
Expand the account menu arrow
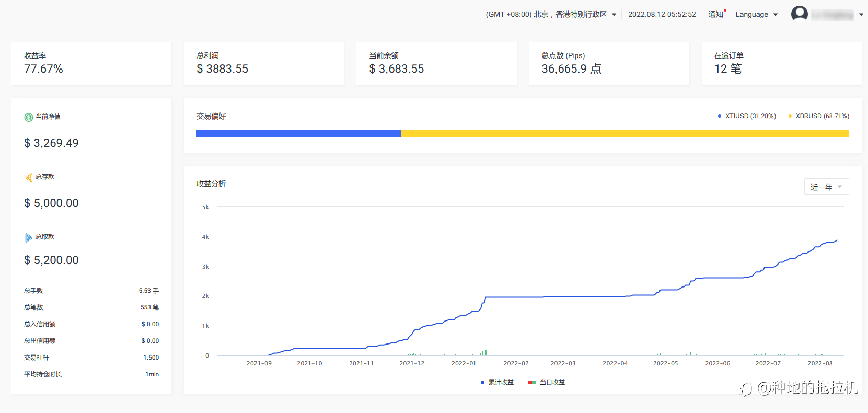click(x=861, y=15)
